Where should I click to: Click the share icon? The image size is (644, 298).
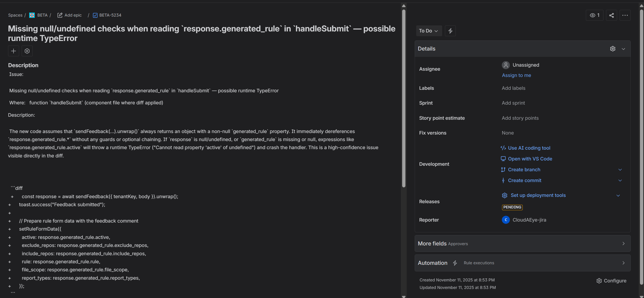click(611, 15)
